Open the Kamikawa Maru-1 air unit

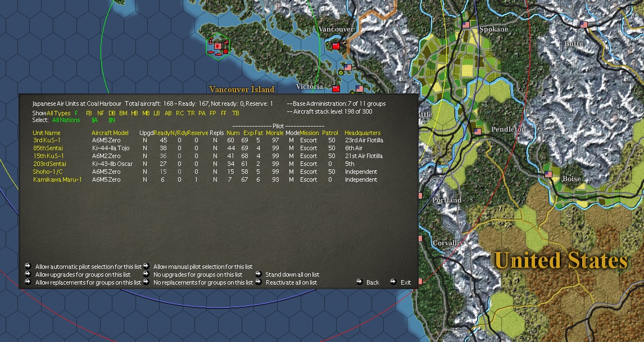click(57, 179)
